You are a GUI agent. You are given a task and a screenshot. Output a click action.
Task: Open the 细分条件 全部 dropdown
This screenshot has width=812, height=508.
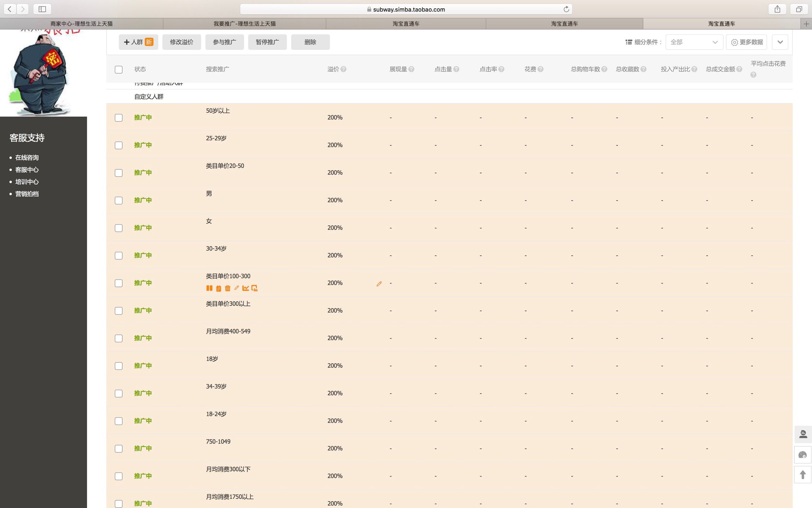click(694, 42)
